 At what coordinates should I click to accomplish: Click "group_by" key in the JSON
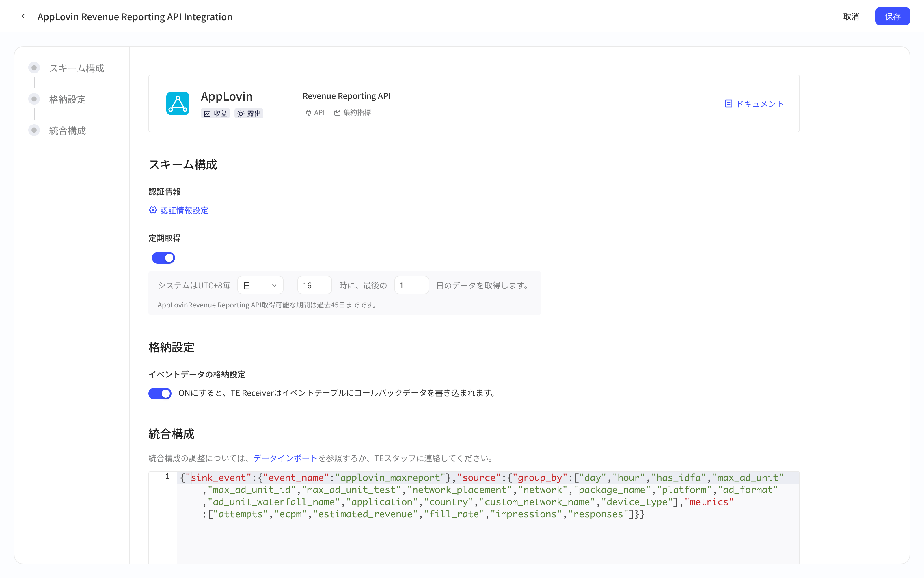pos(540,477)
